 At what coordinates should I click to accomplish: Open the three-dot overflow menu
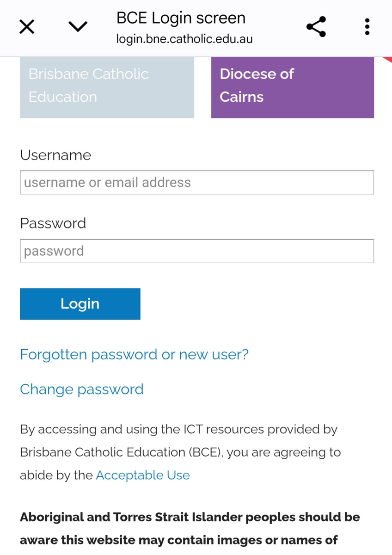click(367, 27)
